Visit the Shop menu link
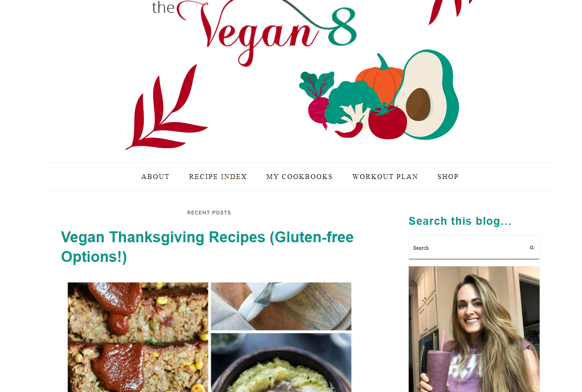582x392 pixels. coord(448,177)
